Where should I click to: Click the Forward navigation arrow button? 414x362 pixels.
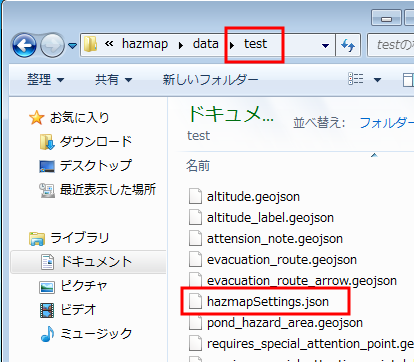pyautogui.click(x=52, y=45)
